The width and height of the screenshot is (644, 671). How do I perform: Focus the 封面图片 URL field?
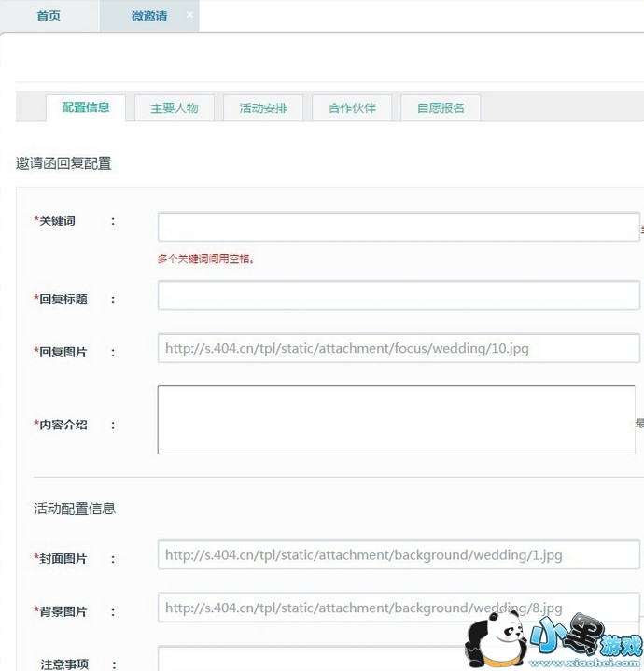pyautogui.click(x=399, y=554)
